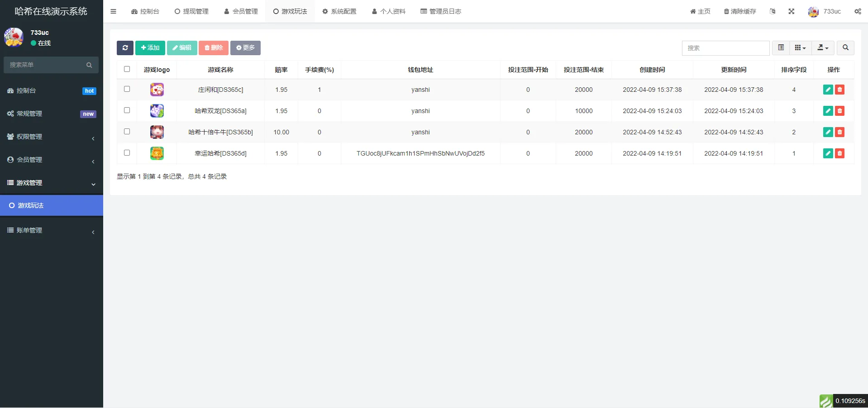Edit the 哈希十倍牛牛[DS365b] row
The width and height of the screenshot is (868, 408).
tap(828, 132)
